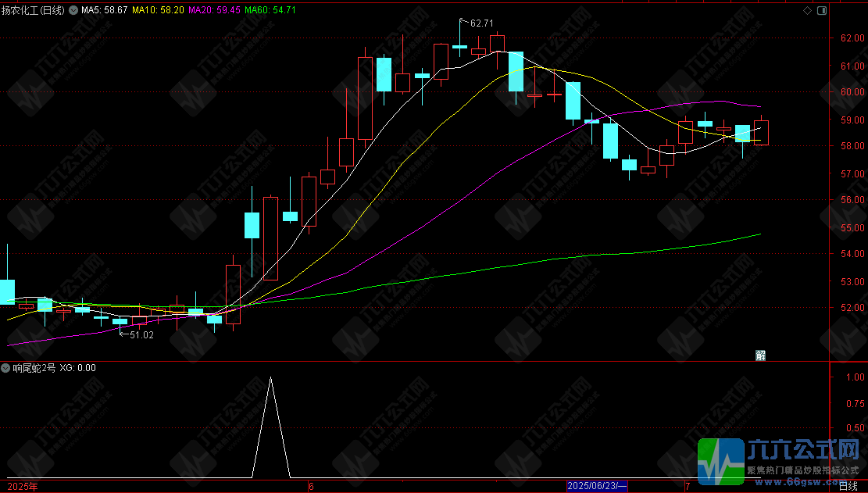Image resolution: width=868 pixels, height=493 pixels.
Task: Click the 响尾蛇2号 indicator name
Action: click(x=34, y=368)
